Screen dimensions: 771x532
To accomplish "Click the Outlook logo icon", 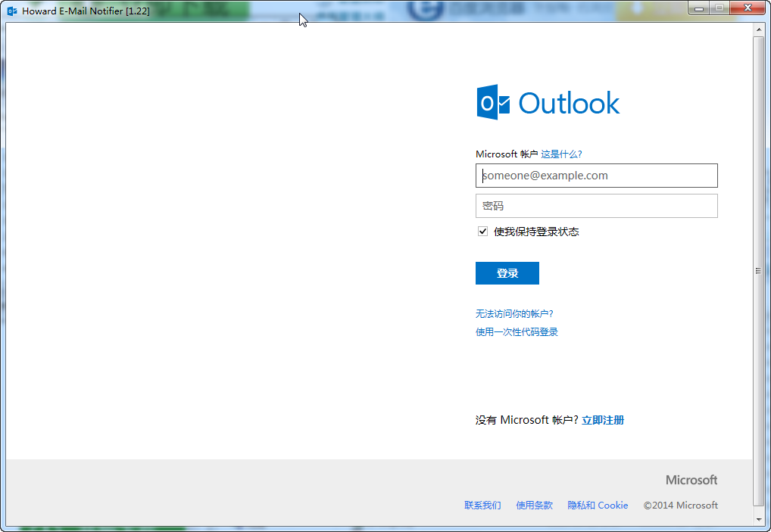I will pyautogui.click(x=493, y=102).
